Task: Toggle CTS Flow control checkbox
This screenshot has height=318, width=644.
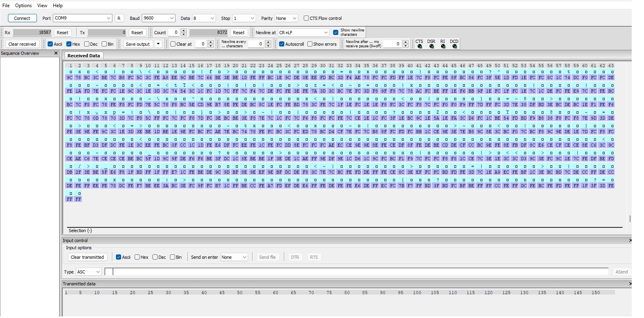Action: coord(306,18)
